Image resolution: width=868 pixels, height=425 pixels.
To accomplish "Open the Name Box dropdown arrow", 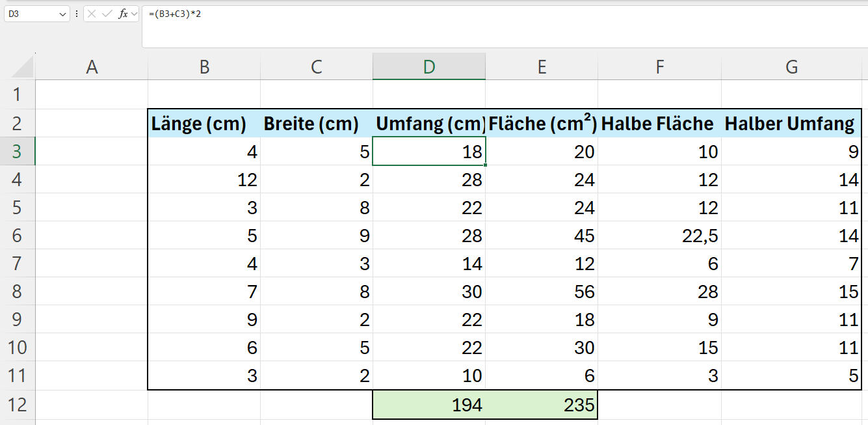I will pyautogui.click(x=62, y=14).
